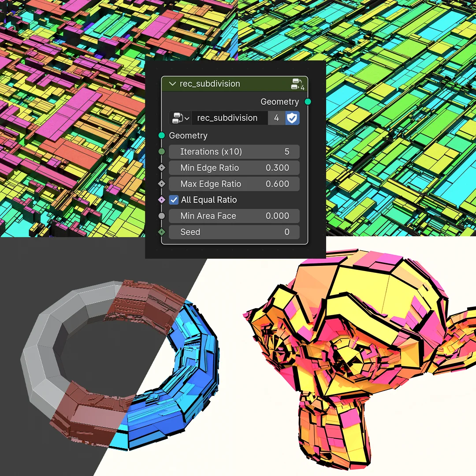Screen dimensions: 476x476
Task: Collapse the rec_subdivision node with header chevron
Action: 172,84
